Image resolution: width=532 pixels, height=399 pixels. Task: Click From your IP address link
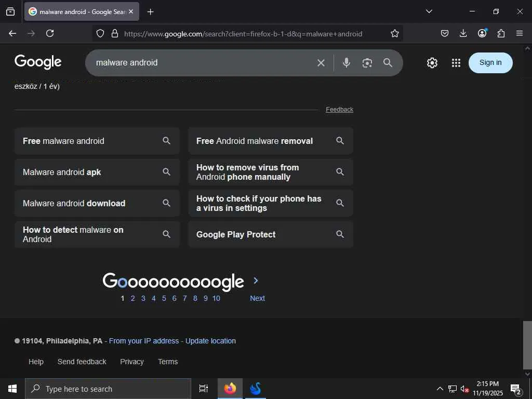tap(144, 341)
